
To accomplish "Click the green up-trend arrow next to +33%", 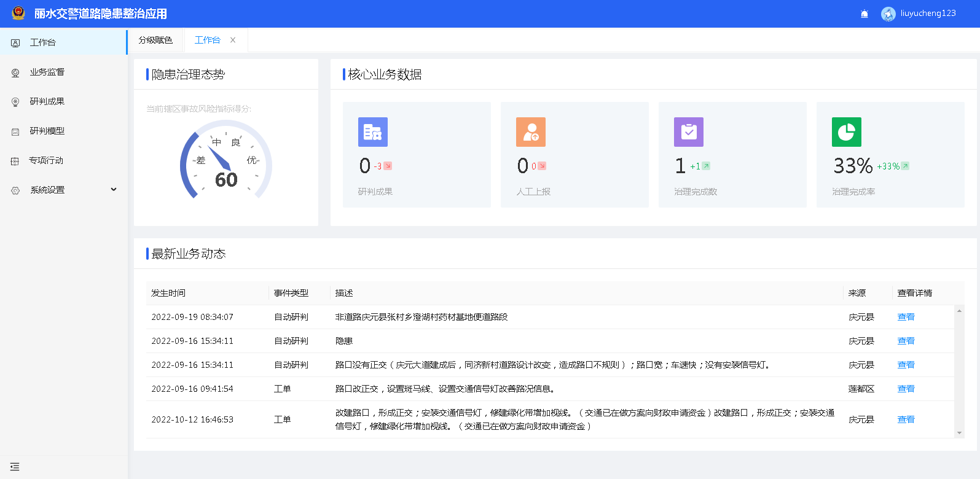I will pos(905,166).
